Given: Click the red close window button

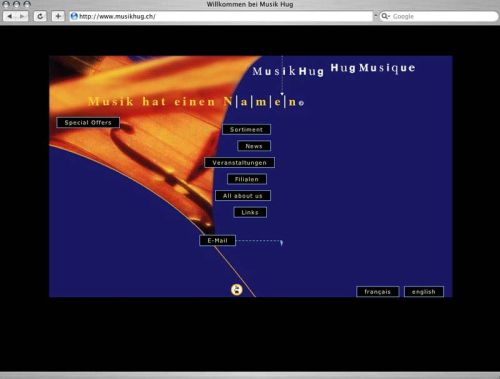Looking at the screenshot, I should tap(6, 4).
